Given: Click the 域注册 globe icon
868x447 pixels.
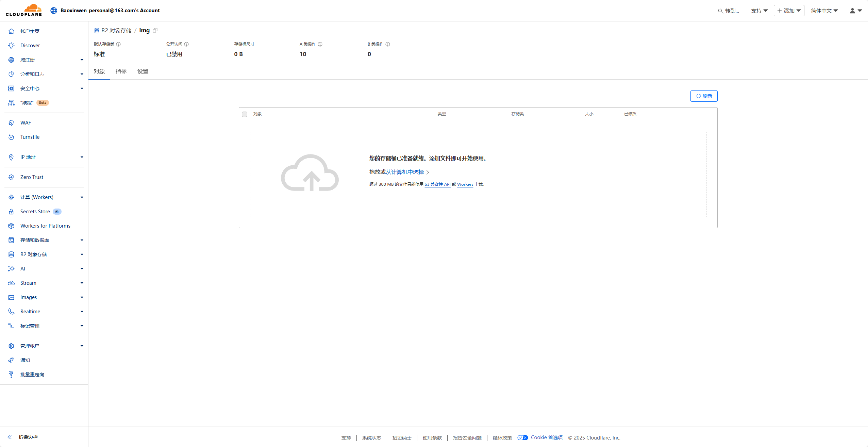Looking at the screenshot, I should 11,60.
